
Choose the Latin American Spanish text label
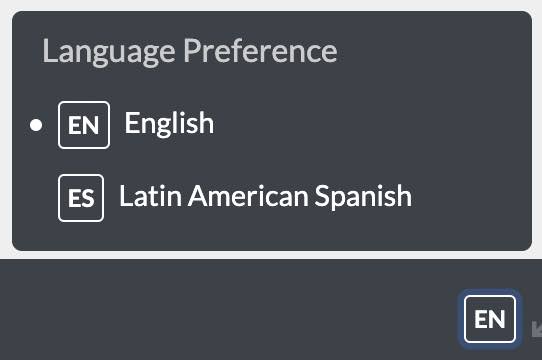click(265, 196)
